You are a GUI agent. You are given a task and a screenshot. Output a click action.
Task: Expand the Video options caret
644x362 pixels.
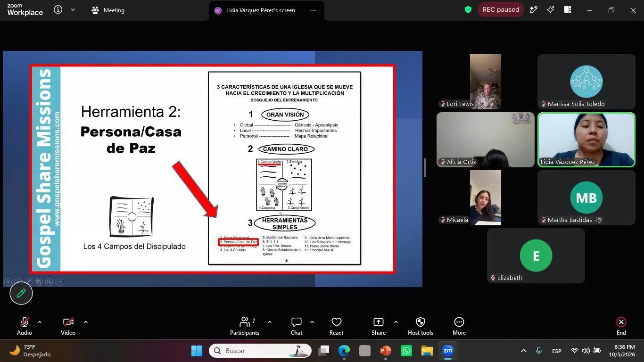pyautogui.click(x=86, y=322)
